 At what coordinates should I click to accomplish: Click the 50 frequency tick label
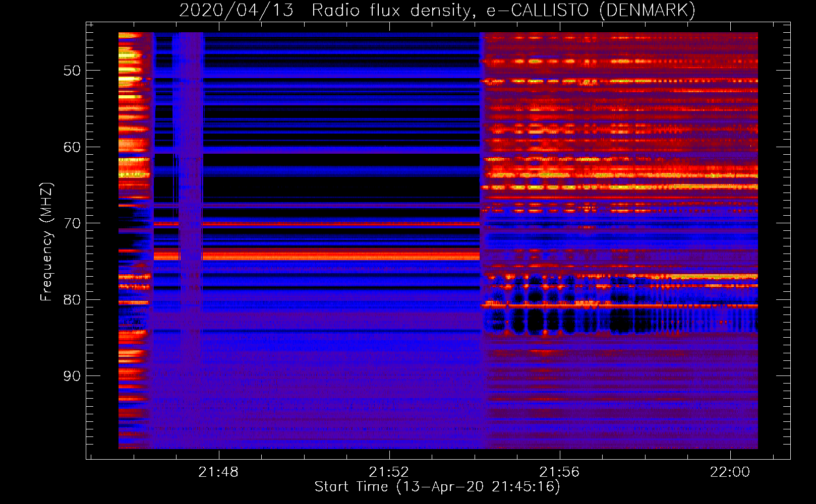pyautogui.click(x=72, y=71)
